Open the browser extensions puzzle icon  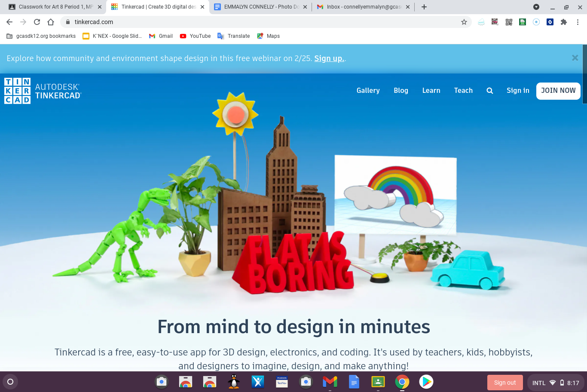pos(563,22)
